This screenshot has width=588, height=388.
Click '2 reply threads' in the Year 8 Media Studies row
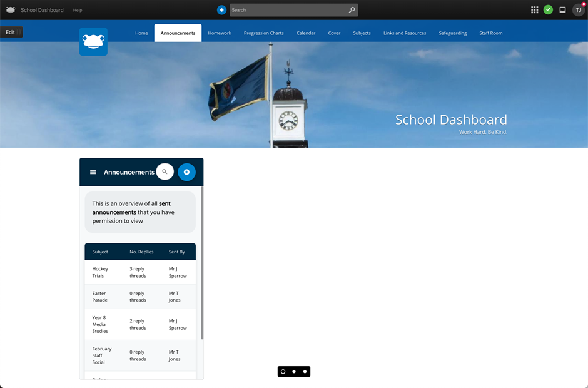138,324
